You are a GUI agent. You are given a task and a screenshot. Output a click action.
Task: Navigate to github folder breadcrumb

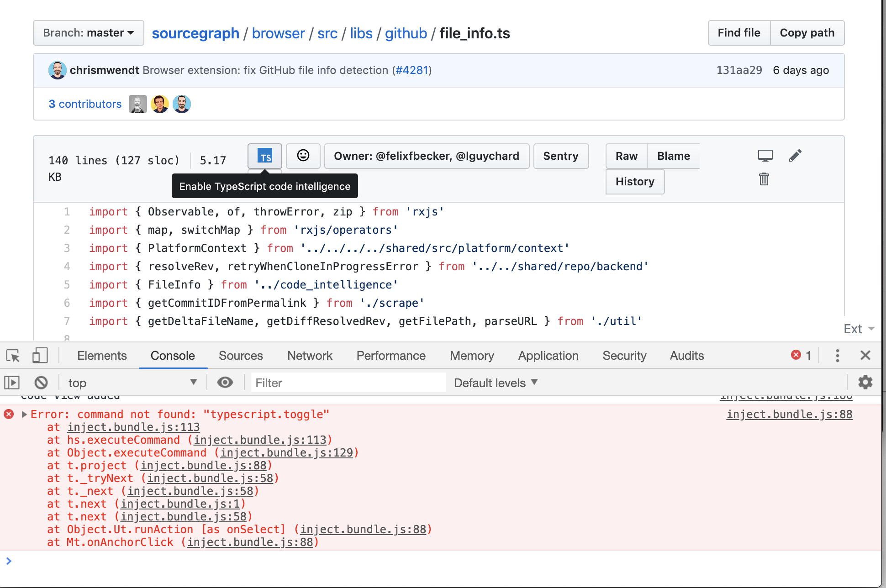tap(406, 33)
